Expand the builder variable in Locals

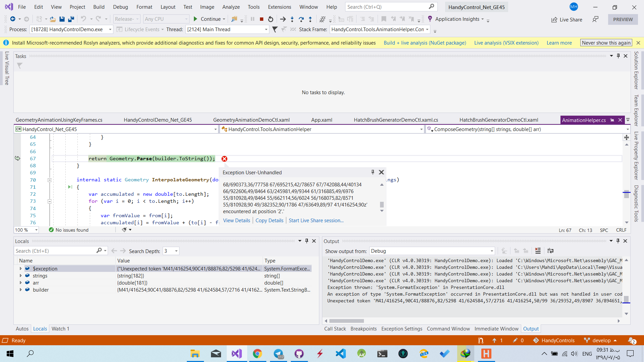coord(20,290)
